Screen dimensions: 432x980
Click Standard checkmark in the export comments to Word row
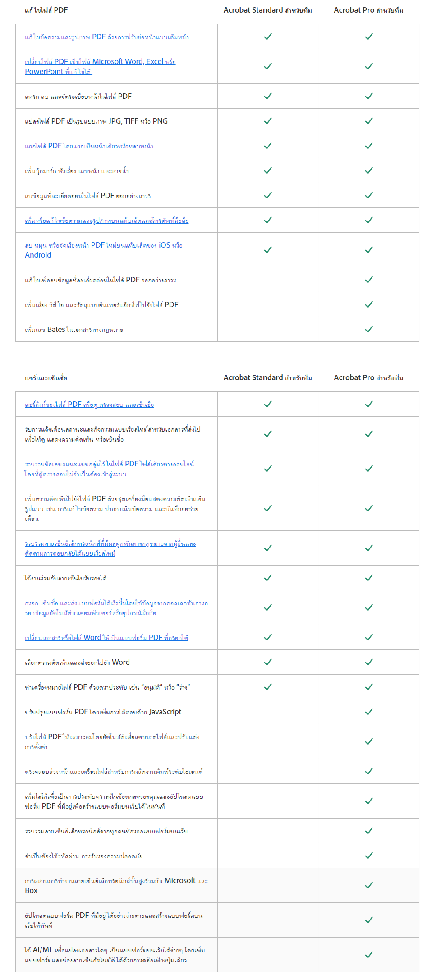(268, 662)
